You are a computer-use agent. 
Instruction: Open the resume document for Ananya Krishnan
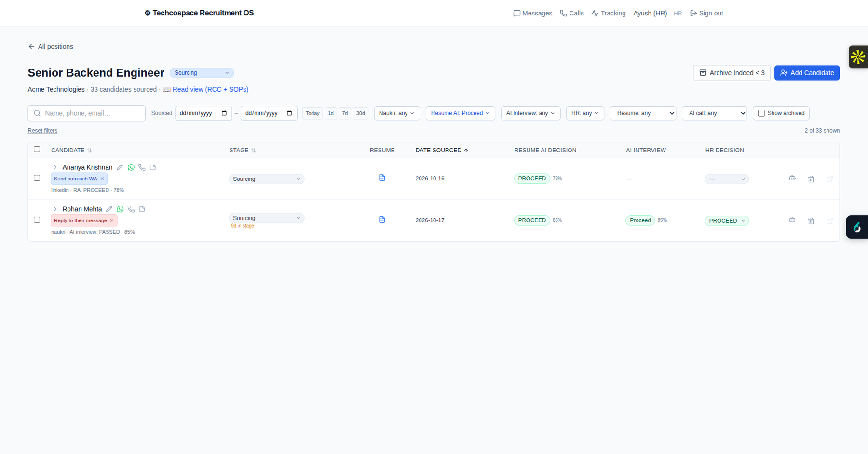[x=382, y=178]
